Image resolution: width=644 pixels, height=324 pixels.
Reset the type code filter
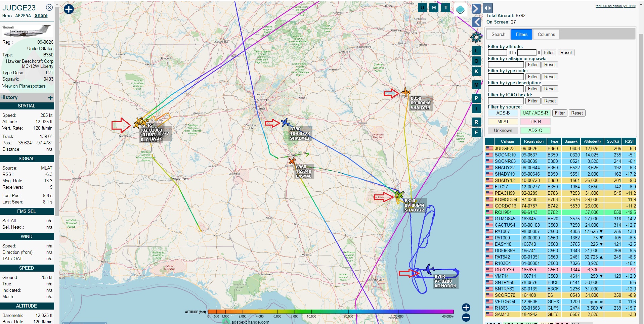pyautogui.click(x=550, y=77)
